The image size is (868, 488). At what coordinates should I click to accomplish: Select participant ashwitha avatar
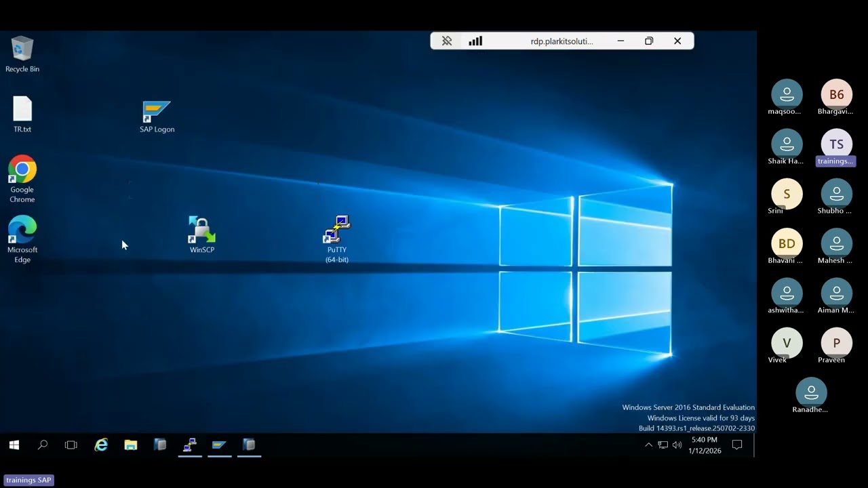pyautogui.click(x=787, y=293)
